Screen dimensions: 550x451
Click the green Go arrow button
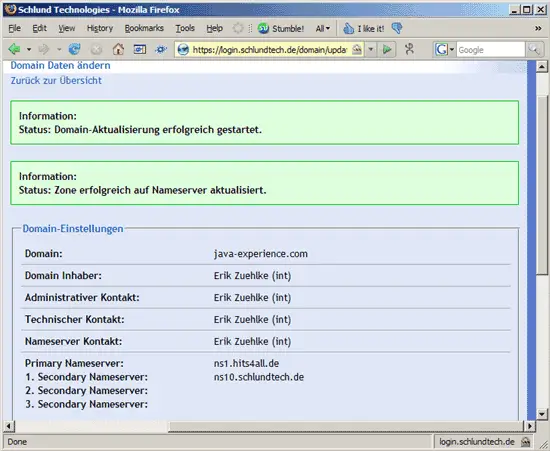tap(387, 50)
